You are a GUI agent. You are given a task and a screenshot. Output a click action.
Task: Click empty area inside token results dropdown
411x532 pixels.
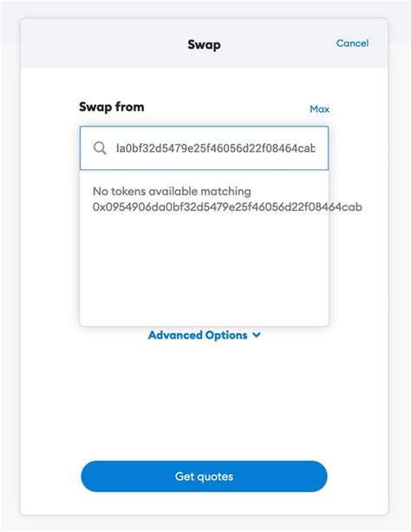204,272
